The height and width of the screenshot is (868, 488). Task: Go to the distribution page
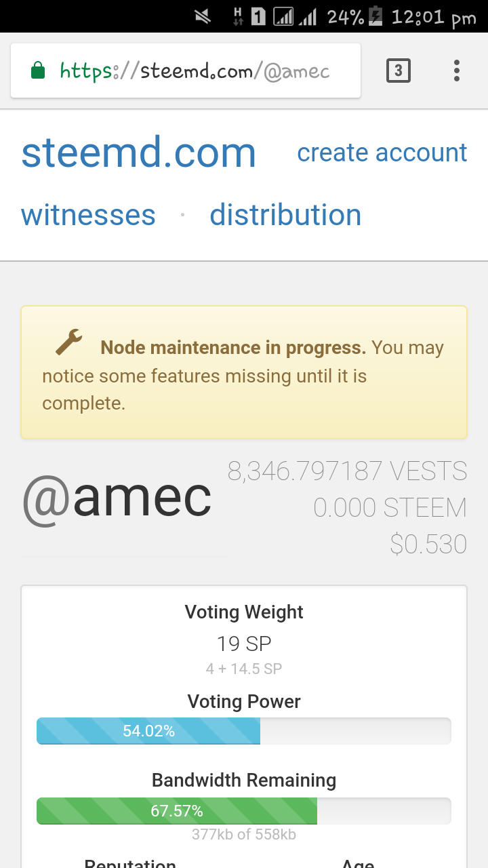click(x=285, y=215)
